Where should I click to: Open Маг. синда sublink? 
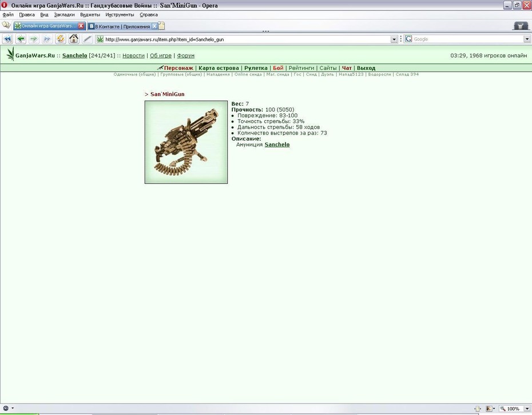(x=277, y=74)
